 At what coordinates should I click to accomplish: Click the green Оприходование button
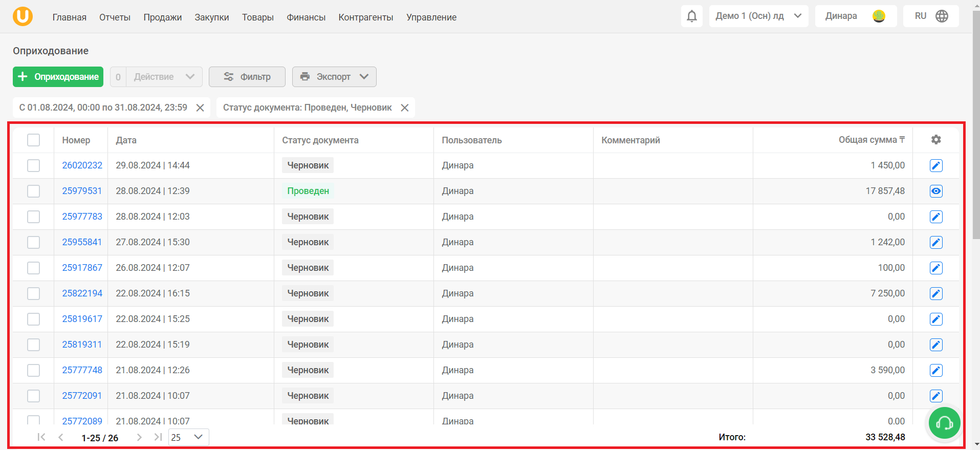(x=58, y=77)
